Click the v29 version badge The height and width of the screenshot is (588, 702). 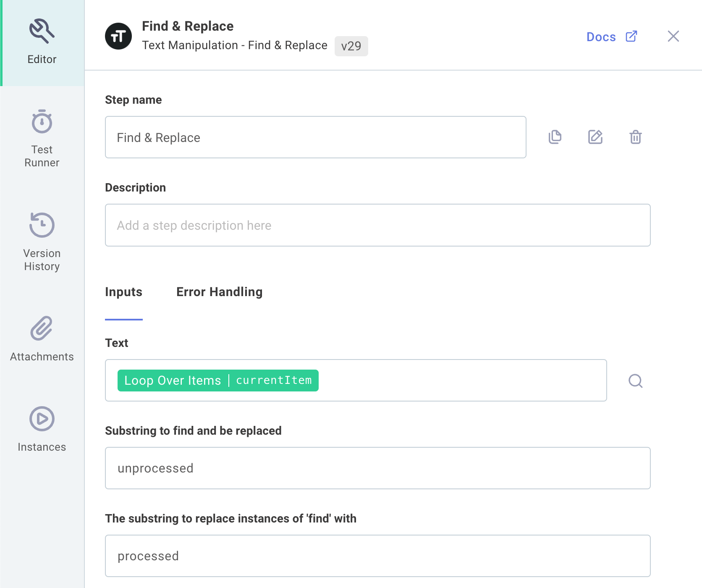[x=351, y=46]
